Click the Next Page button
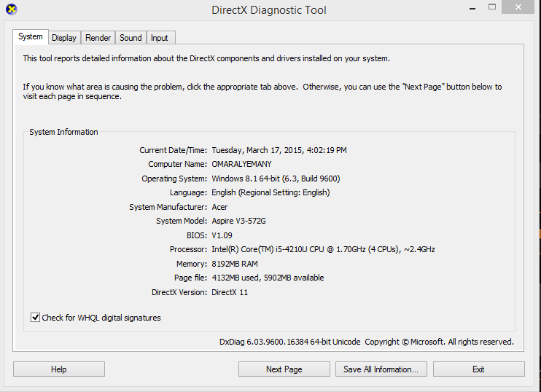Image resolution: width=541 pixels, height=392 pixels. point(284,369)
